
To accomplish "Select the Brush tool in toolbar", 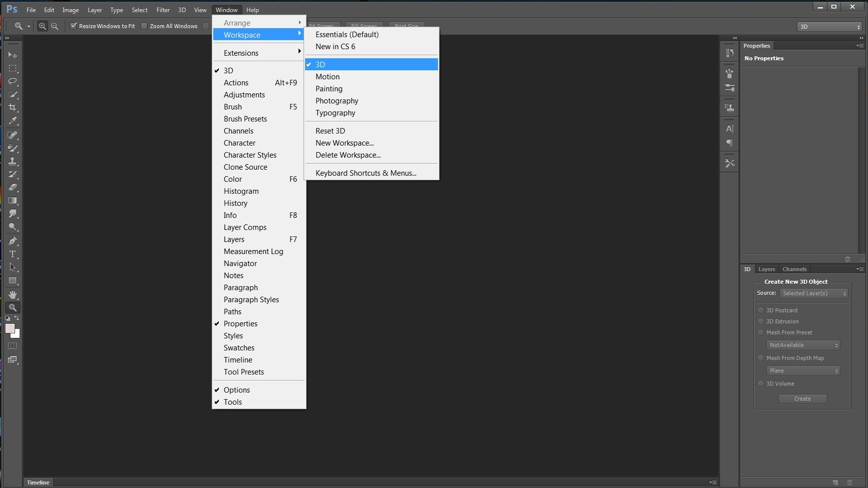I will pos(13,148).
